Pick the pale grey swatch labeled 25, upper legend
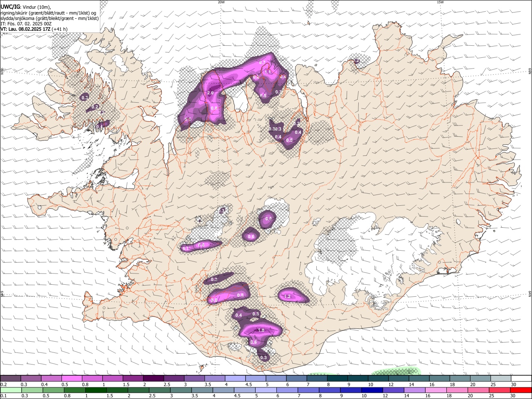532x399 pixels. (x=501, y=378)
